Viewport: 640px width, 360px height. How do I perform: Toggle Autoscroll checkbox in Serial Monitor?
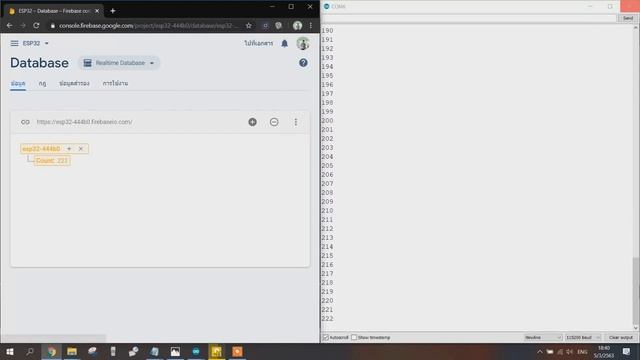(326, 338)
